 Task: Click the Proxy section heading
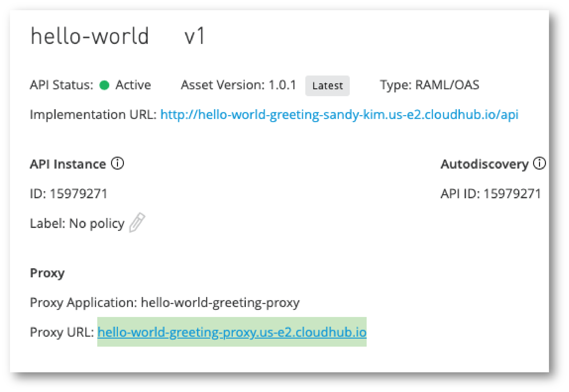47,273
